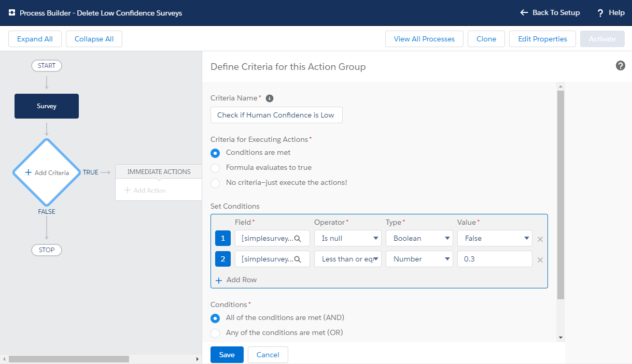The image size is (632, 364).
Task: Click the Back To Setup arrow icon
Action: (x=524, y=12)
